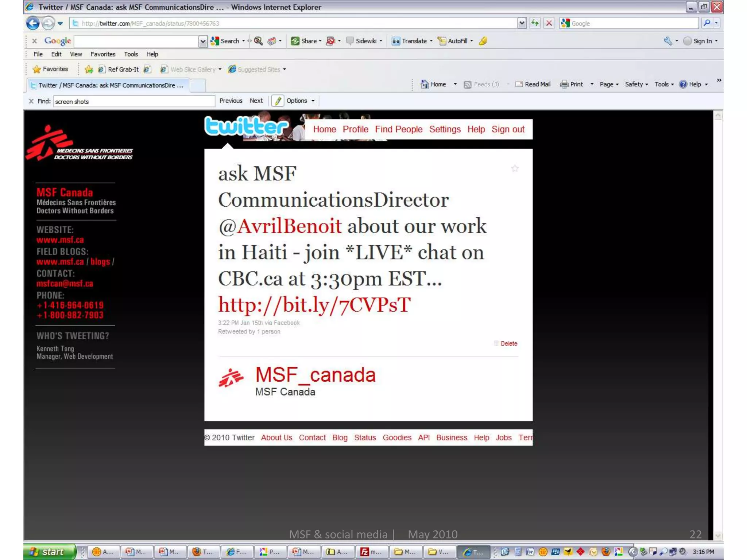This screenshot has height=560, width=747.
Task: Click the Windows Start button
Action: coord(49,552)
